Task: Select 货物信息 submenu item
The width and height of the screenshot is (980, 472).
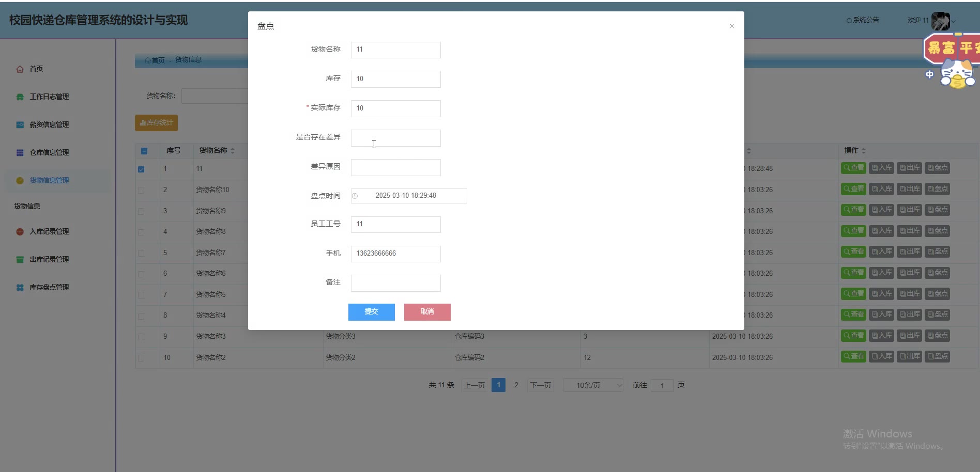Action: click(27, 207)
